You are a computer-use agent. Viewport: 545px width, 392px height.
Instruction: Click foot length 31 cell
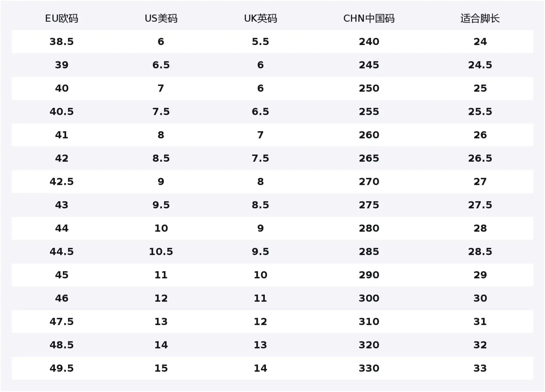(x=480, y=322)
